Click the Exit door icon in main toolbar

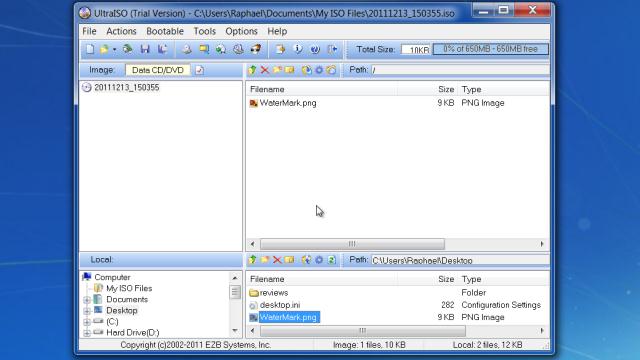333,49
